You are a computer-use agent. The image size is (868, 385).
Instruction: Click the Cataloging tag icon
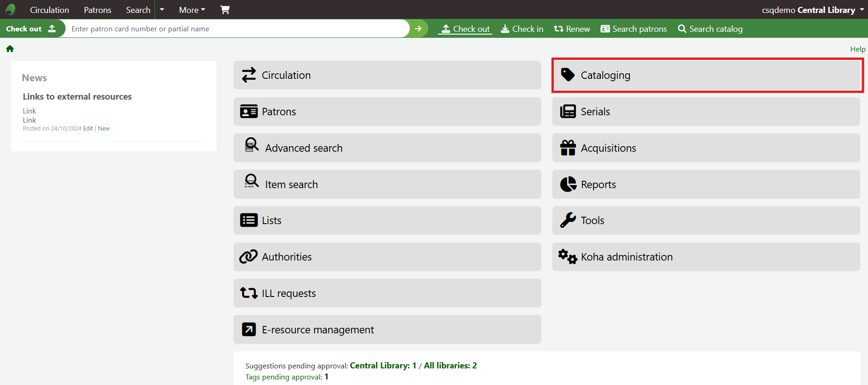(x=568, y=75)
